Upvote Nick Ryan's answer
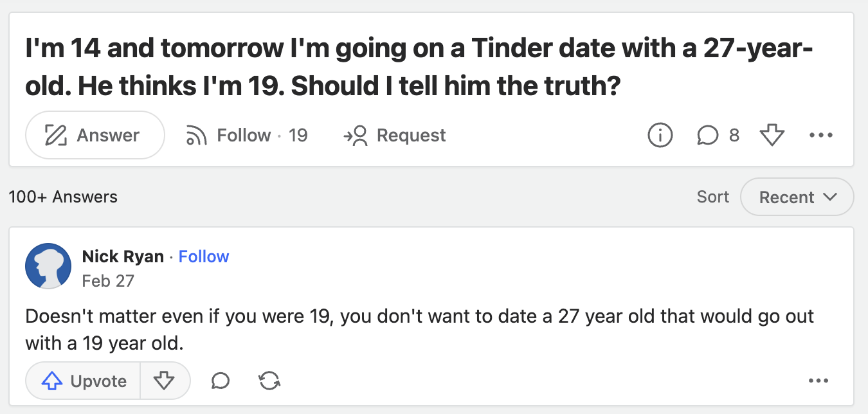The width and height of the screenshot is (868, 414). coord(81,381)
